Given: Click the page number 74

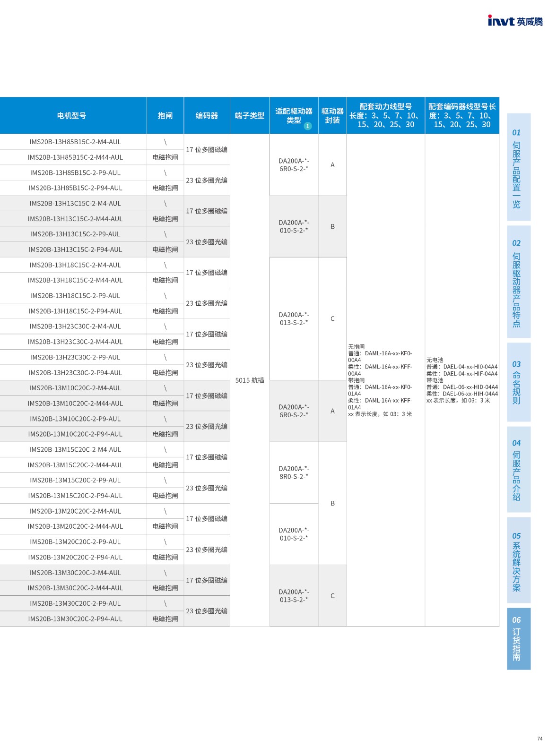Looking at the screenshot, I should coord(540,739).
